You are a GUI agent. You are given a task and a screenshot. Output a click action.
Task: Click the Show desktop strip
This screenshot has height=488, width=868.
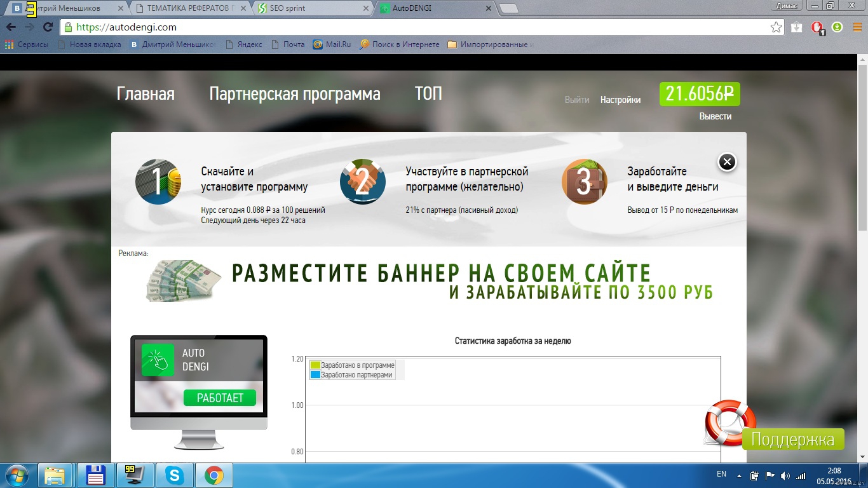point(864,475)
